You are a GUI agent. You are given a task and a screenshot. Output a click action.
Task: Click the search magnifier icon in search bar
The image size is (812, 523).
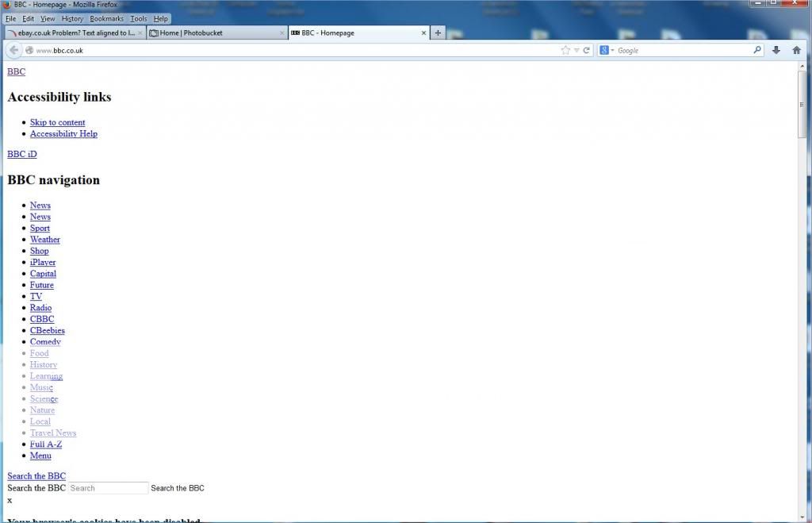pos(757,50)
